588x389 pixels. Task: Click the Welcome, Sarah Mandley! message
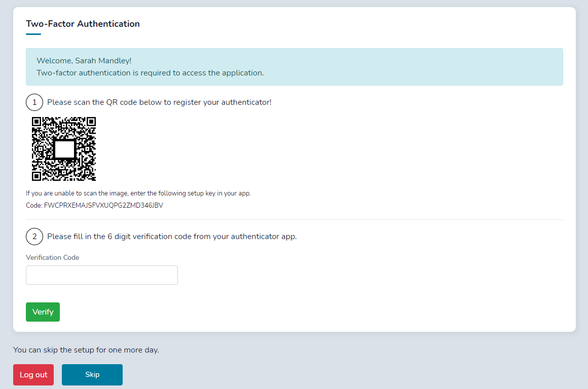(84, 61)
